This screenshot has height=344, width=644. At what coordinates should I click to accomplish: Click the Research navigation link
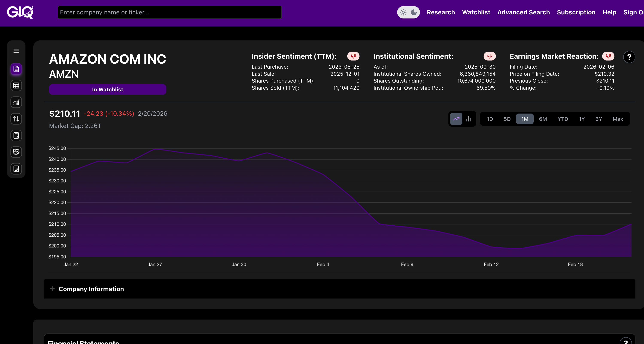tap(441, 12)
